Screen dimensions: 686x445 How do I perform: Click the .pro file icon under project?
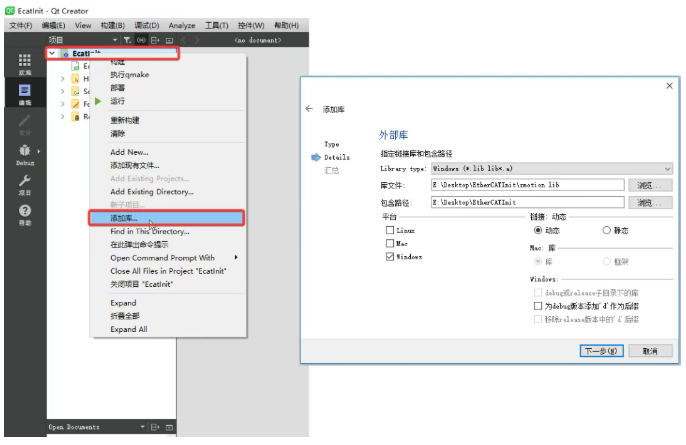[75, 66]
